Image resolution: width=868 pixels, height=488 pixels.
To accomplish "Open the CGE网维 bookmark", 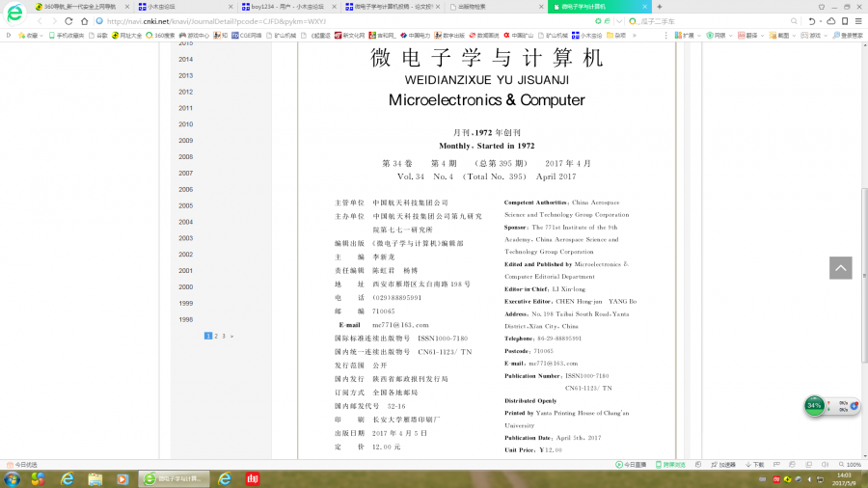I will (246, 35).
